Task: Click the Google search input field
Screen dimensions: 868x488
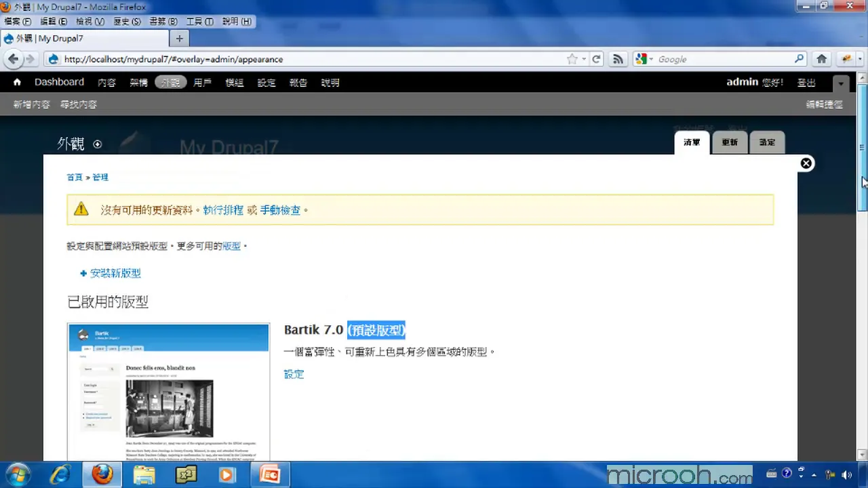Action: (724, 59)
